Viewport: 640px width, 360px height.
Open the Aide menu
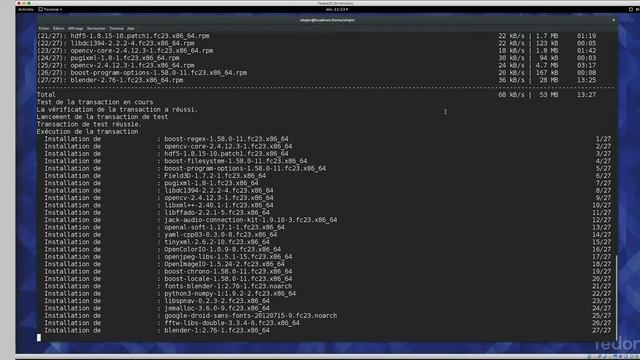[x=131, y=29]
